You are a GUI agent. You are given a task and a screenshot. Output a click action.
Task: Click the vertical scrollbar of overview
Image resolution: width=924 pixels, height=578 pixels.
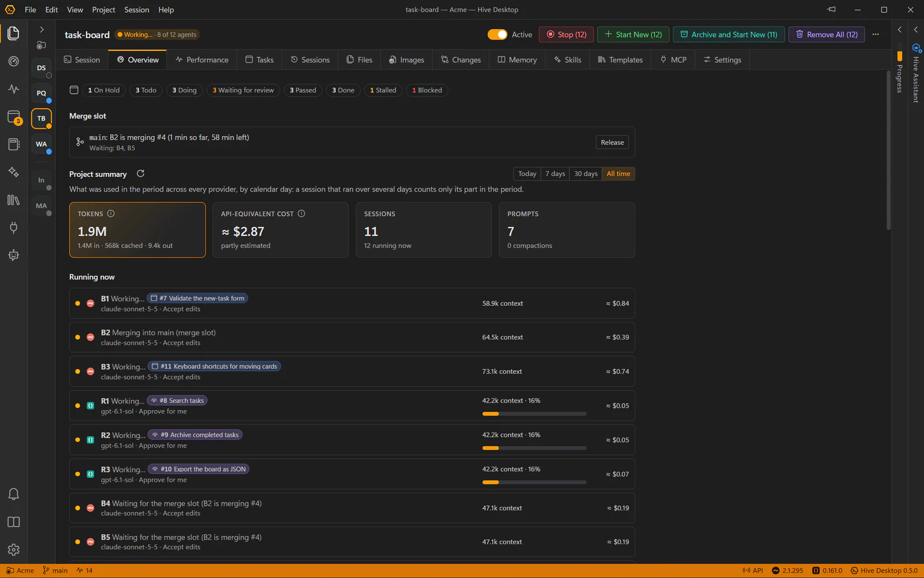pyautogui.click(x=888, y=150)
